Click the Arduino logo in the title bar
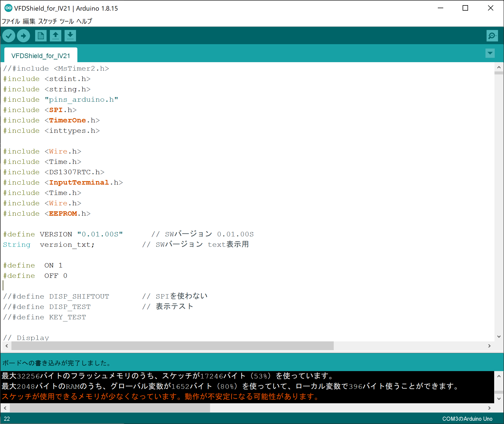The height and width of the screenshot is (424, 504). tap(8, 8)
